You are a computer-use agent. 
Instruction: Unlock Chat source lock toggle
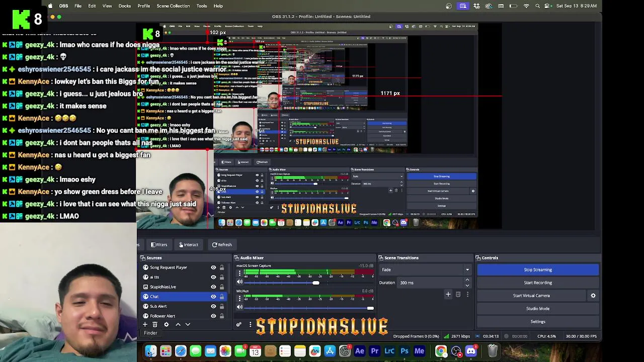(x=221, y=297)
